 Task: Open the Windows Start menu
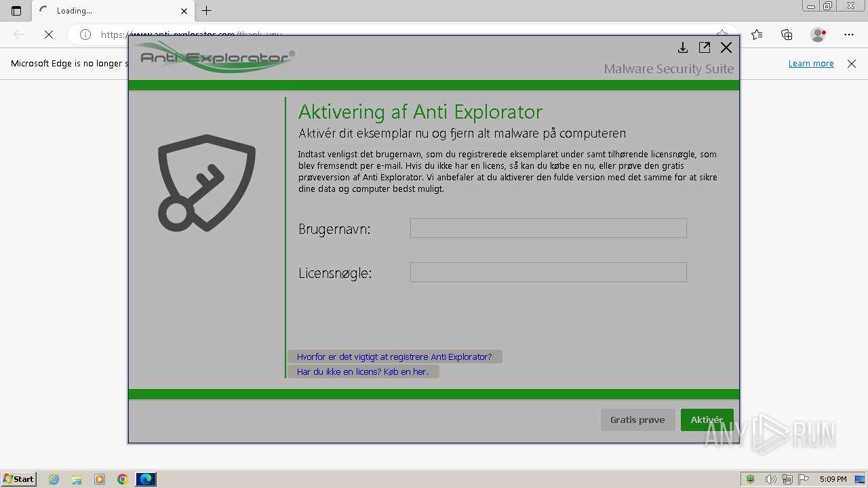18,479
